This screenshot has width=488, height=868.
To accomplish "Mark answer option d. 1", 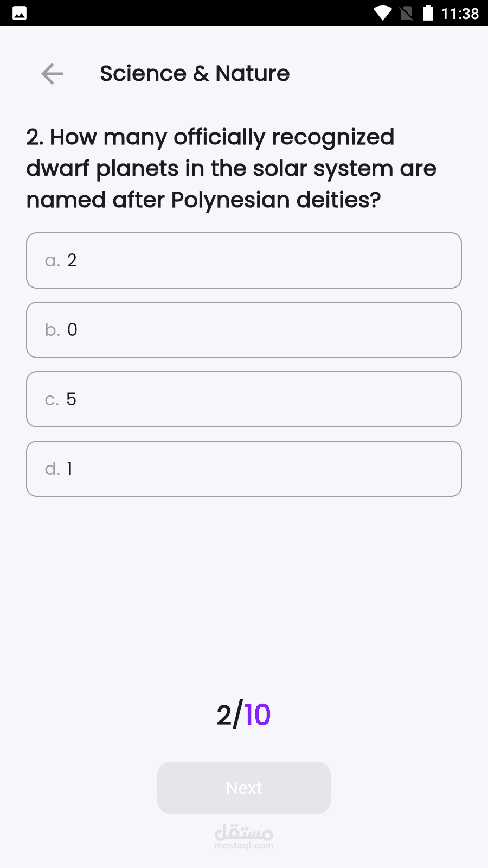I will pyautogui.click(x=244, y=469).
